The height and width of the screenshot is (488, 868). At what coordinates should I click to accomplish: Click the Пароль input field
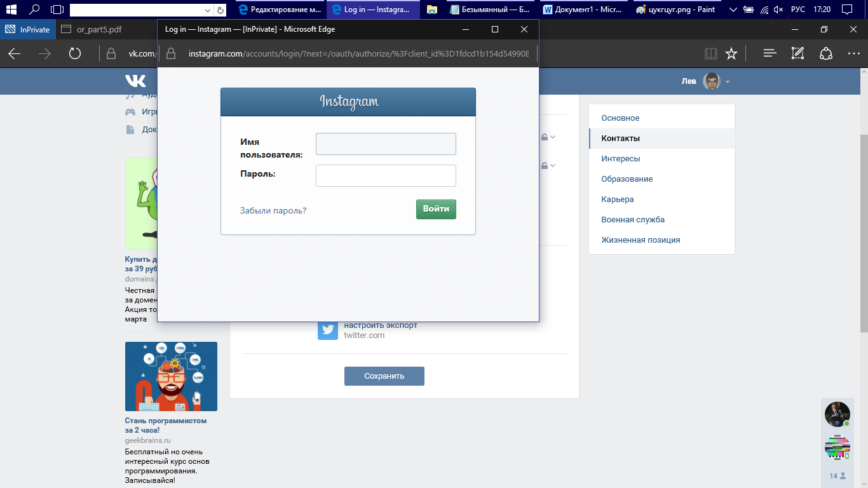tap(386, 175)
